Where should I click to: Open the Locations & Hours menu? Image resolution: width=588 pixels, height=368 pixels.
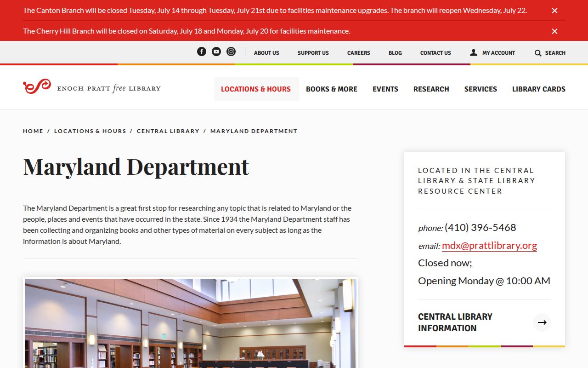[x=256, y=89]
